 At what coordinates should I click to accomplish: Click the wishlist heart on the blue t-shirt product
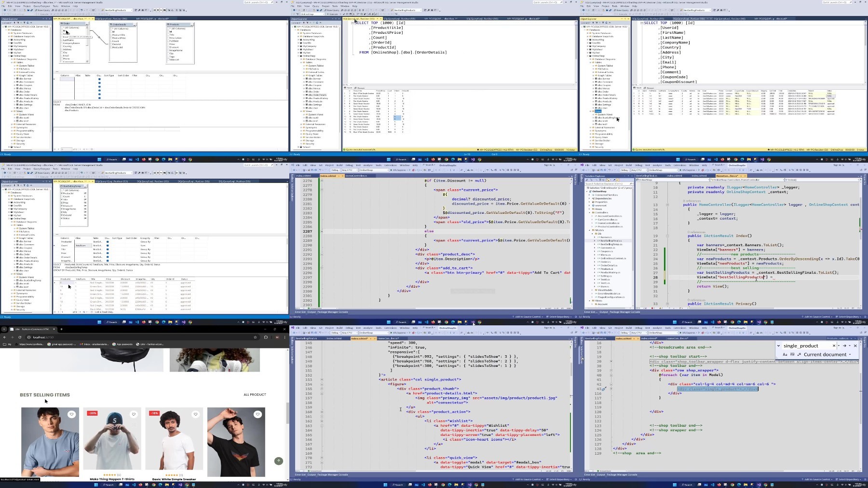tap(71, 414)
